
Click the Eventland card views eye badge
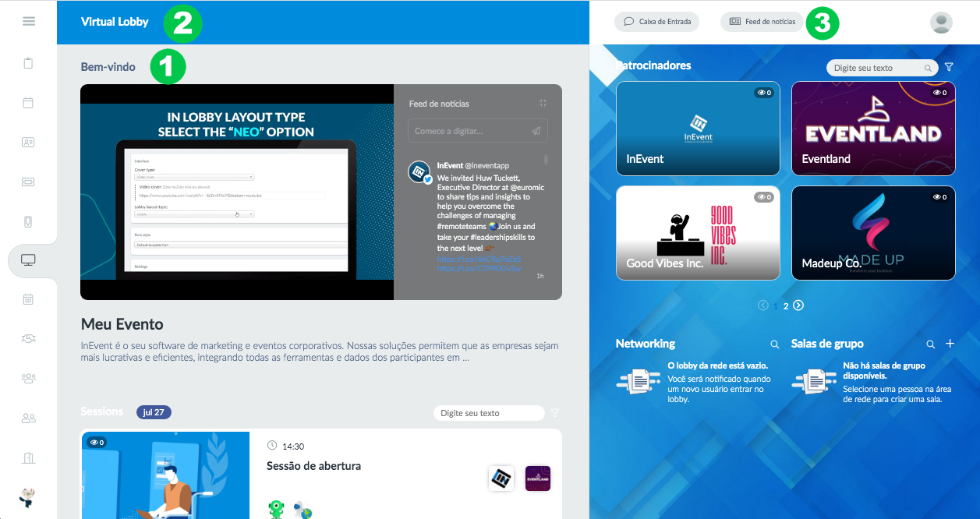point(939,93)
